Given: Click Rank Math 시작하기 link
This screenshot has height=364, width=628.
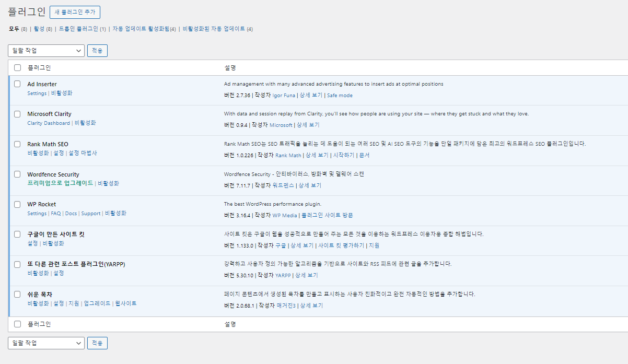Looking at the screenshot, I should 344,156.
